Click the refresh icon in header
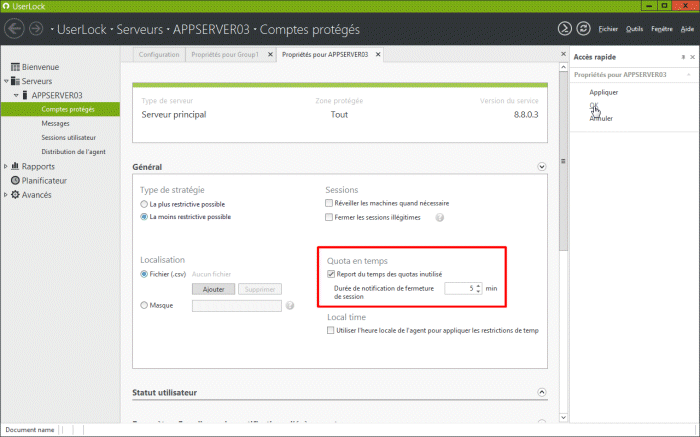Image resolution: width=700 pixels, height=437 pixels. pyautogui.click(x=583, y=29)
